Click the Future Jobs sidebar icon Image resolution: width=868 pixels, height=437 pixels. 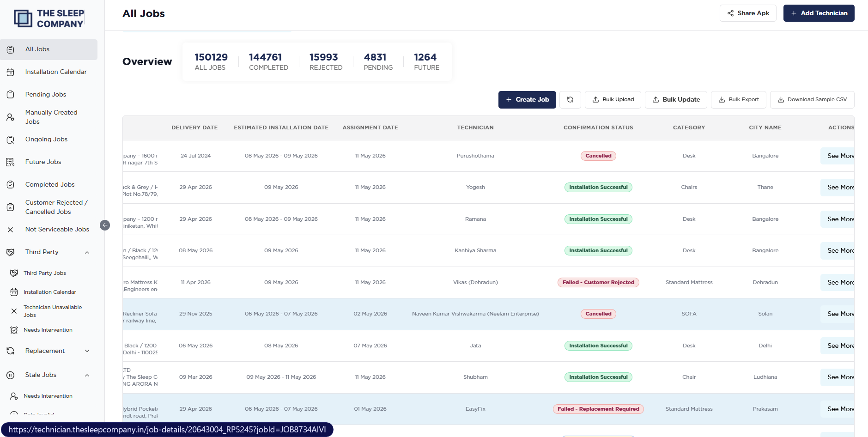coord(10,162)
